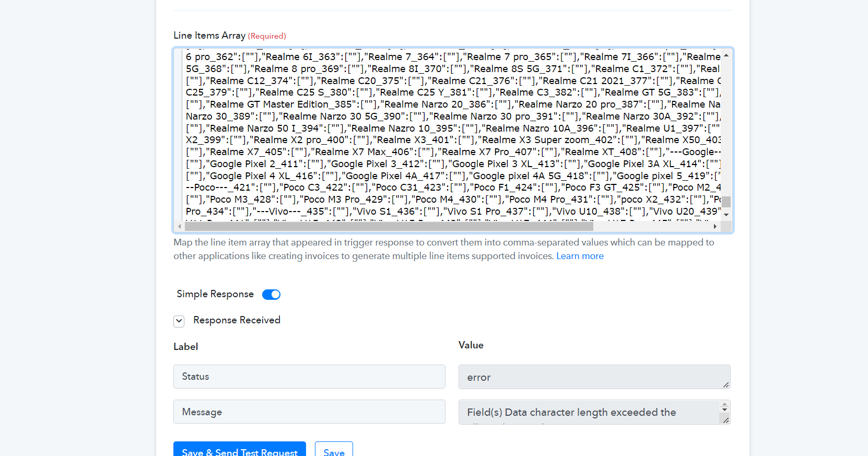Click the white Save button
Screen dimensions: 868x456
[x=334, y=450]
